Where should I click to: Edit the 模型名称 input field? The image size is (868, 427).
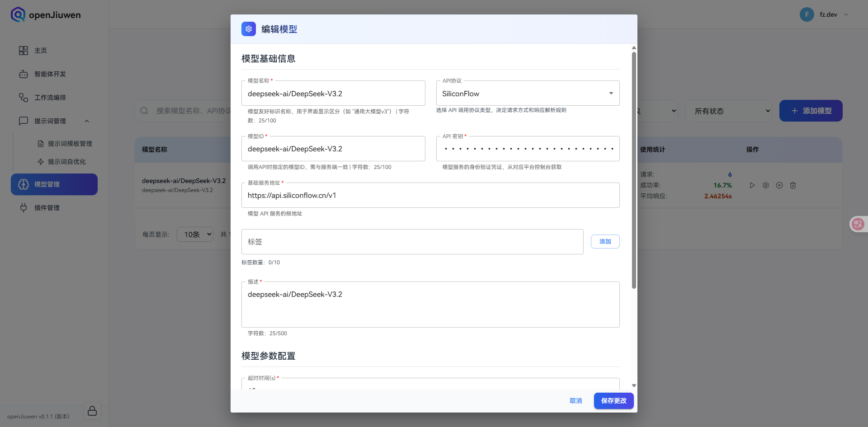(x=333, y=94)
